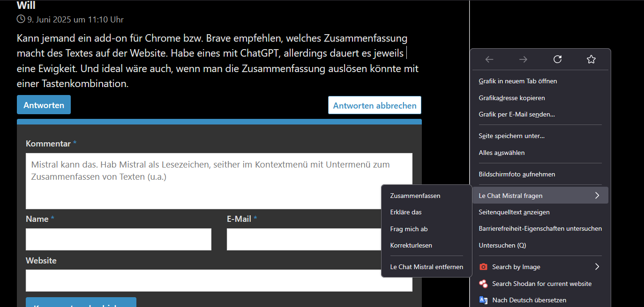Image resolution: width=644 pixels, height=307 pixels.
Task: Open Grafik in neuem Tab öffnen
Action: pos(517,81)
